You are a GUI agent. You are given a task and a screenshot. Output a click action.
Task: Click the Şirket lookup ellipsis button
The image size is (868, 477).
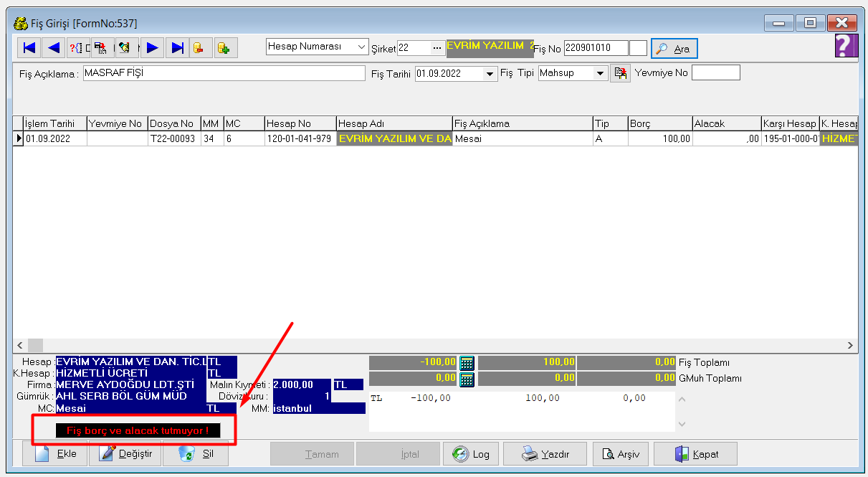click(437, 48)
